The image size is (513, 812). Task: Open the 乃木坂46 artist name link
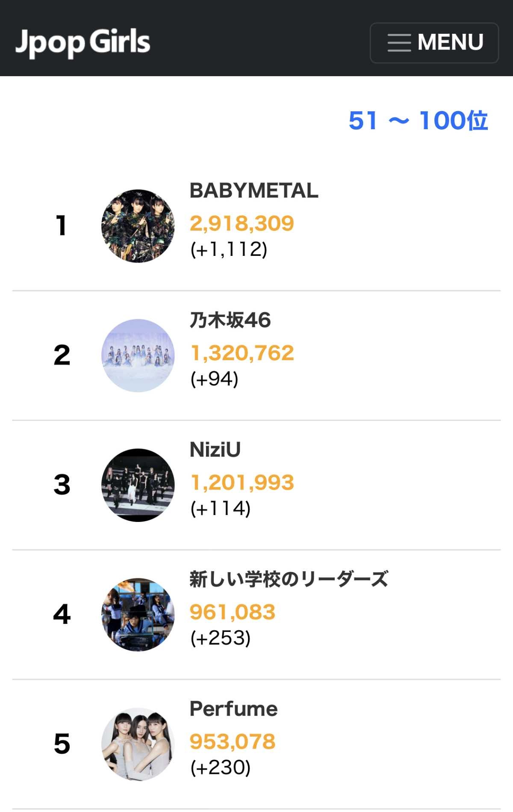coord(230,320)
